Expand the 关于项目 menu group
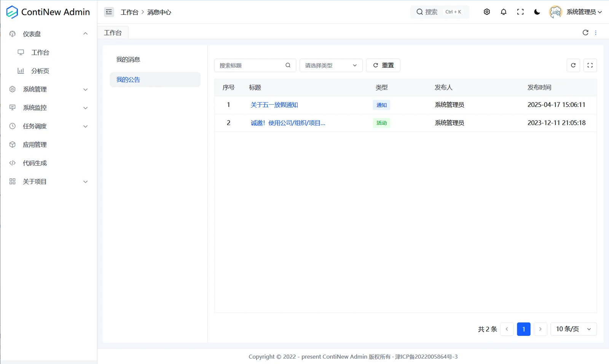 (x=48, y=181)
